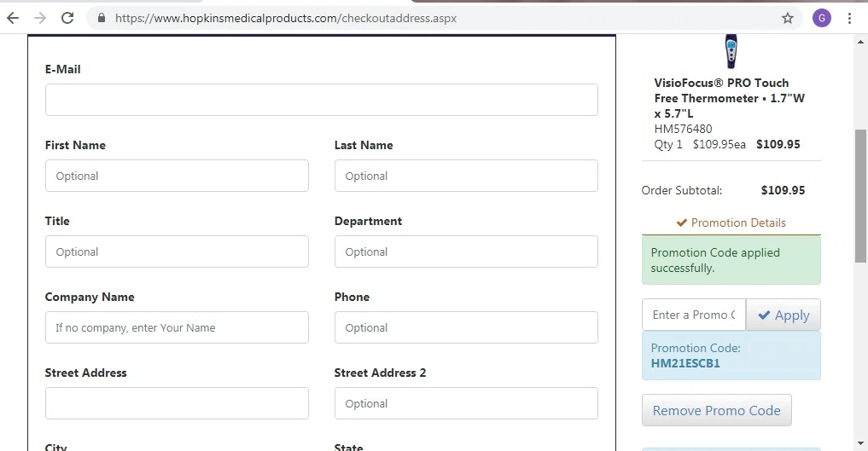Viewport: 868px width, 451px height.
Task: Click the First Name field
Action: (x=177, y=176)
